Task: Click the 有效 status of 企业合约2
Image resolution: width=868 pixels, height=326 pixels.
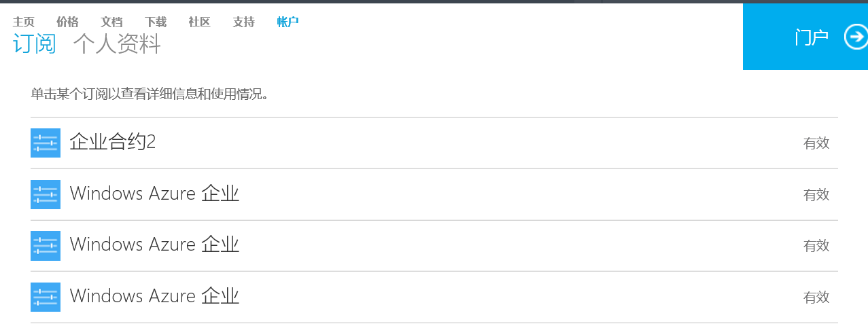Action: click(816, 143)
